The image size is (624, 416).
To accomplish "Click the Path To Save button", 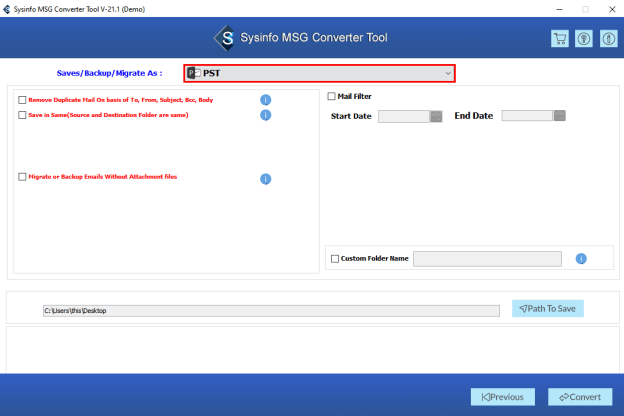I will click(x=548, y=309).
